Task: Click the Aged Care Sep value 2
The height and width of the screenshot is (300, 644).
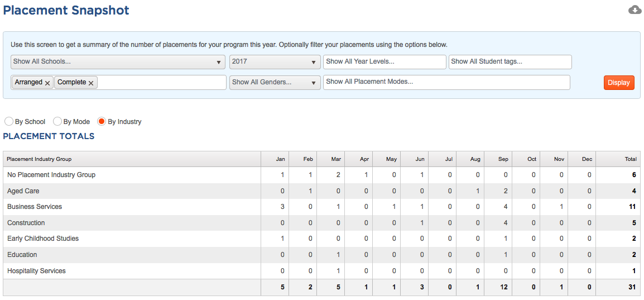Action: click(506, 191)
